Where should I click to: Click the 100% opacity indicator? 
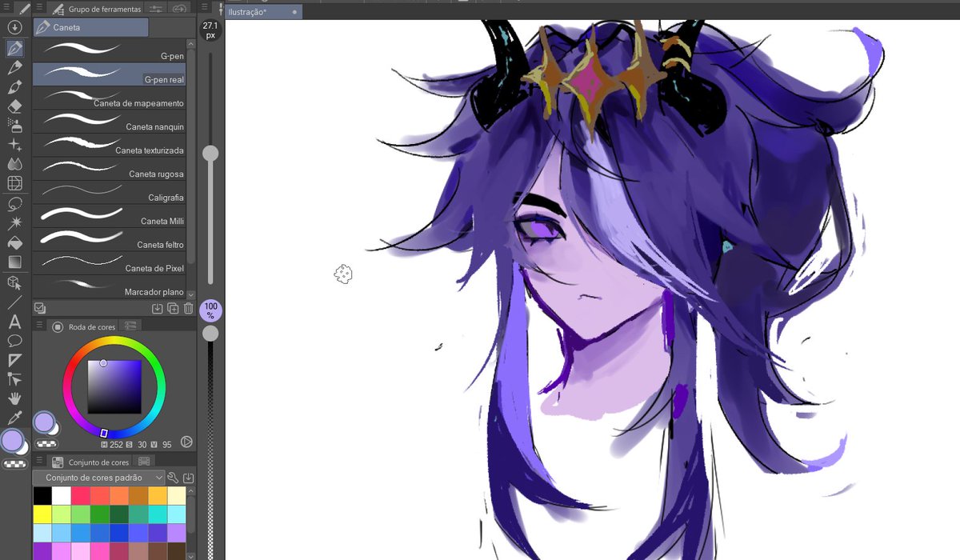coord(210,310)
